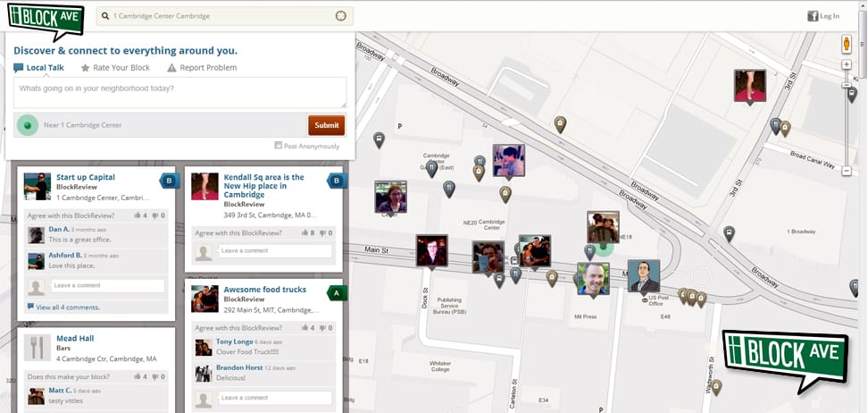This screenshot has width=868, height=413.
Task: Enable the Post Anonymously checkbox
Action: [x=279, y=146]
